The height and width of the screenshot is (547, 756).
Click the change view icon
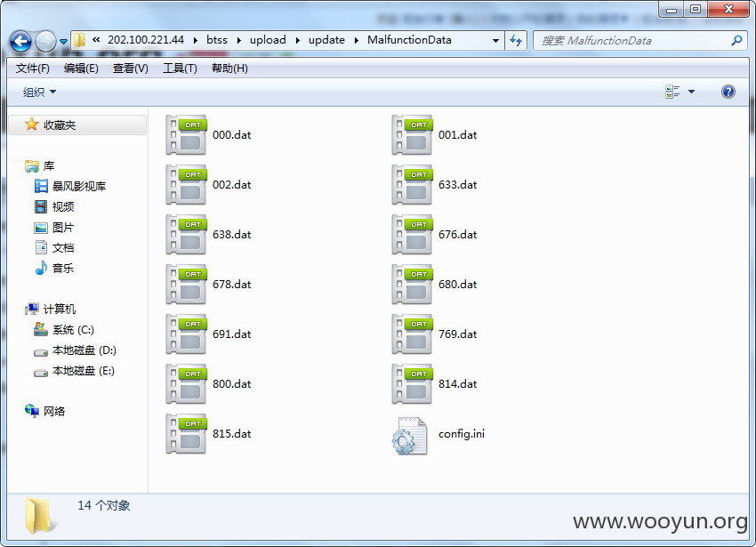coord(672,92)
